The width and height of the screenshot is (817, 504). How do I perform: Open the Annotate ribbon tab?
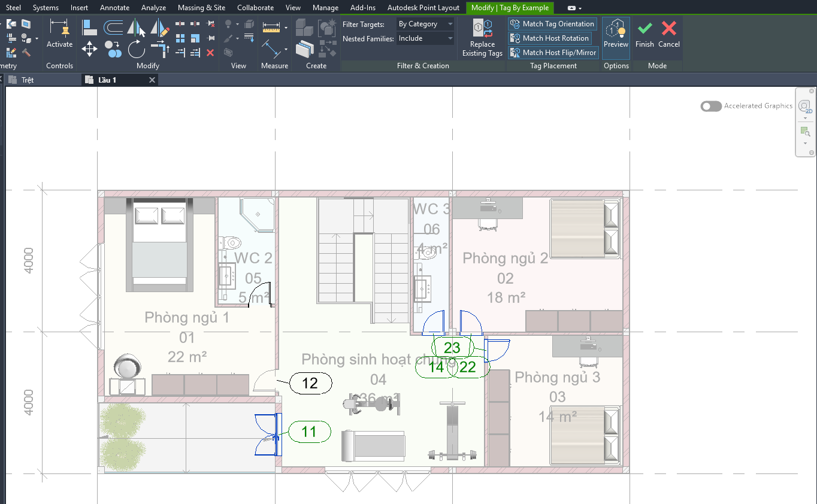coord(114,8)
